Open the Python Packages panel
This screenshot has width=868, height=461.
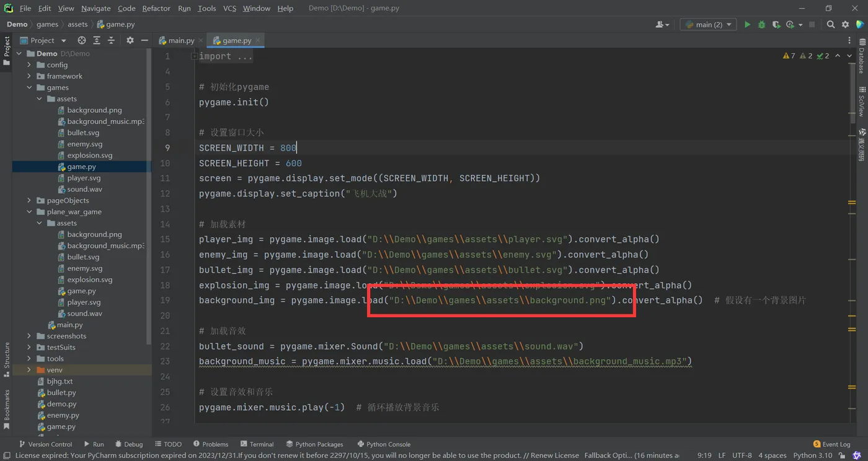(314, 444)
